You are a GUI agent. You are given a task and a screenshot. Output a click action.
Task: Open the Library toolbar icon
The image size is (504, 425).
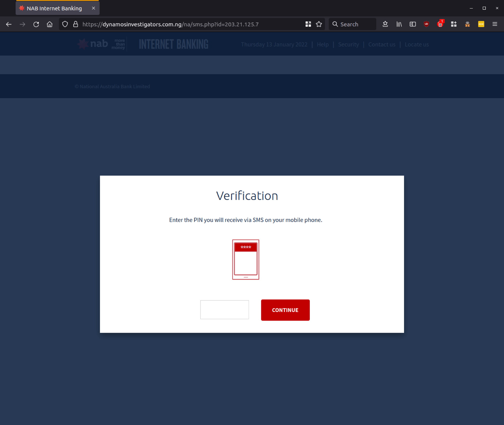pyautogui.click(x=399, y=24)
